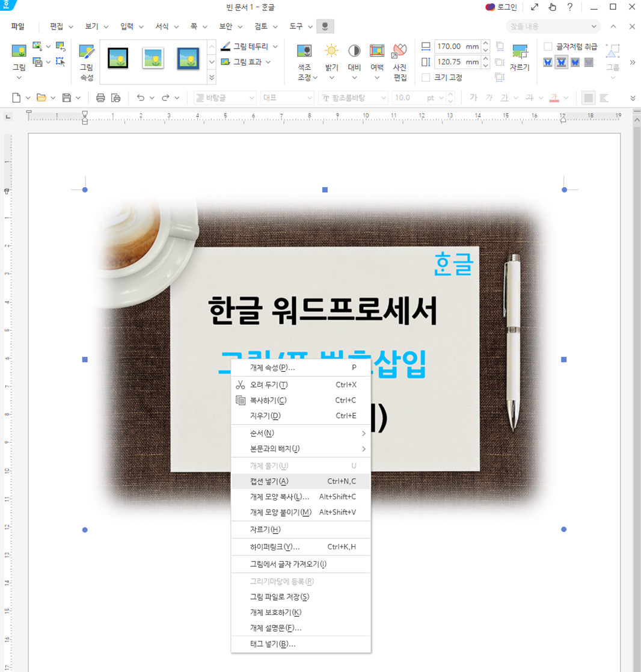Click the 그림 효과 picture effect icon
641x672 pixels.
click(x=225, y=62)
